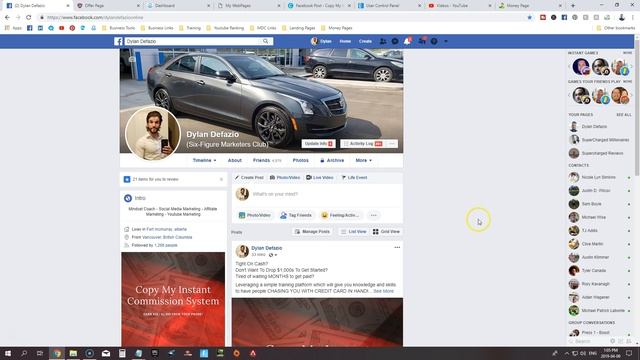The image size is (640, 360).
Task: Open the Notifications bell
Action: 407,41
